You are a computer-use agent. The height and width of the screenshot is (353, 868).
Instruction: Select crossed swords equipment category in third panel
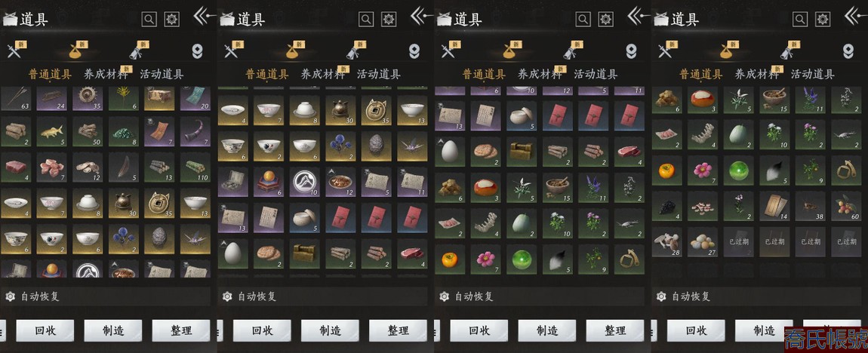tap(448, 51)
